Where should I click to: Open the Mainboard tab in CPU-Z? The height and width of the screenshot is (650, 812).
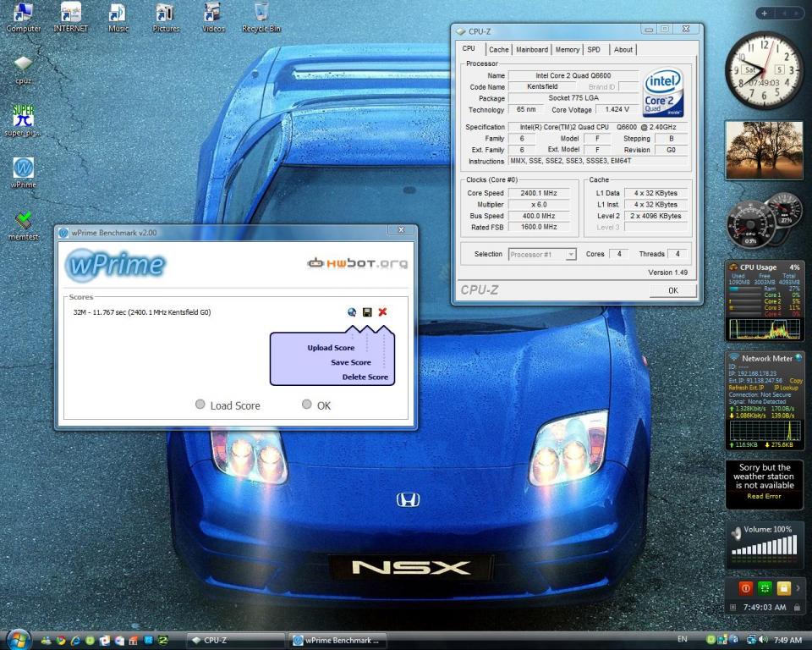[x=532, y=50]
